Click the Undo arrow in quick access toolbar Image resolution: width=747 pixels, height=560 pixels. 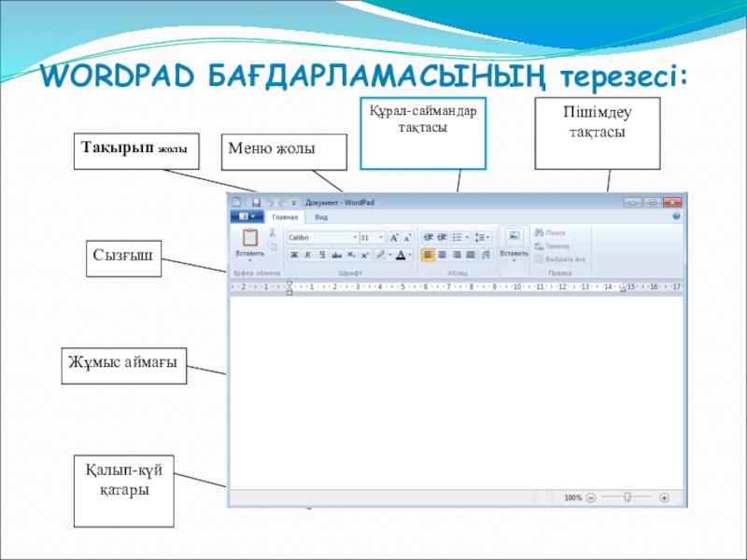click(x=269, y=202)
